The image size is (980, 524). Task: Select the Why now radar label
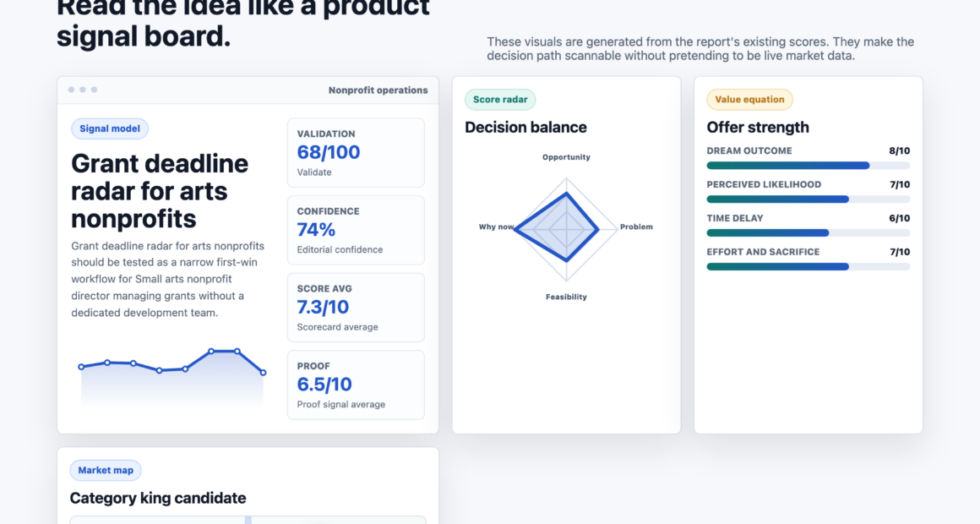click(496, 227)
